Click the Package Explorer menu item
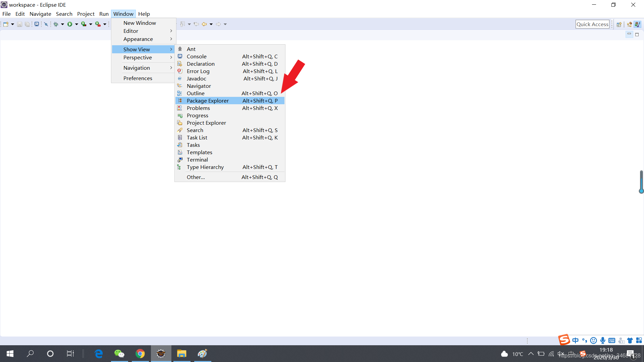Viewport: 644px width, 362px height. (208, 100)
